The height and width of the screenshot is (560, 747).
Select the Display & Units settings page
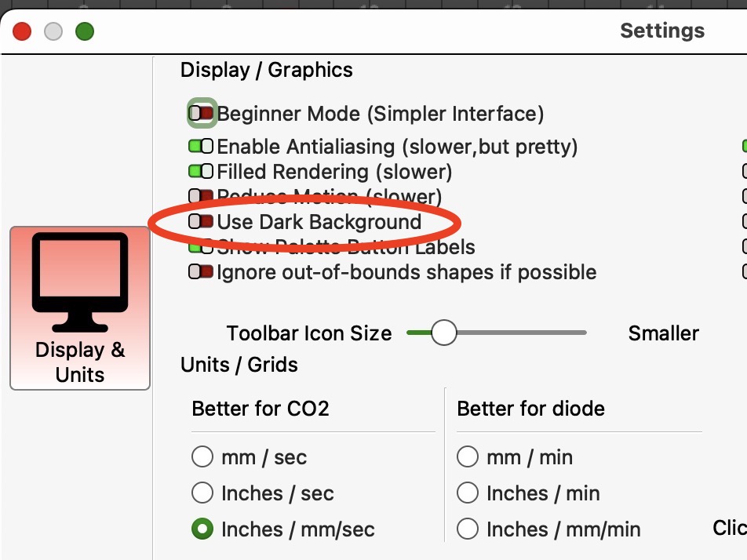(80, 308)
